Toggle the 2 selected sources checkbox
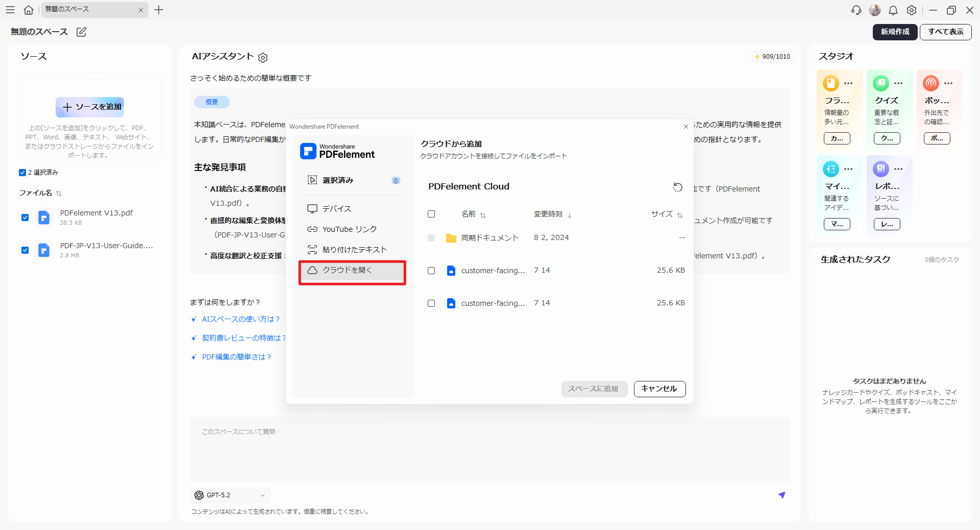The height and width of the screenshot is (530, 980). click(22, 173)
